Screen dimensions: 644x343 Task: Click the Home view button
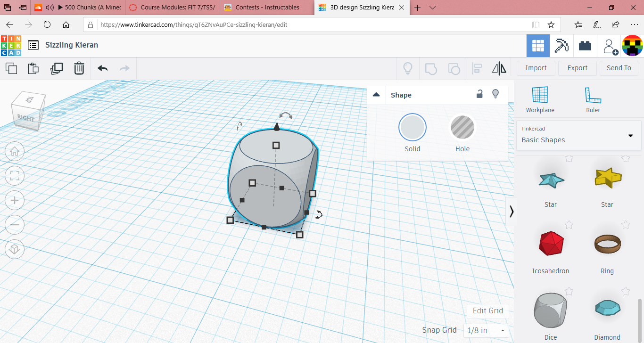(x=15, y=151)
